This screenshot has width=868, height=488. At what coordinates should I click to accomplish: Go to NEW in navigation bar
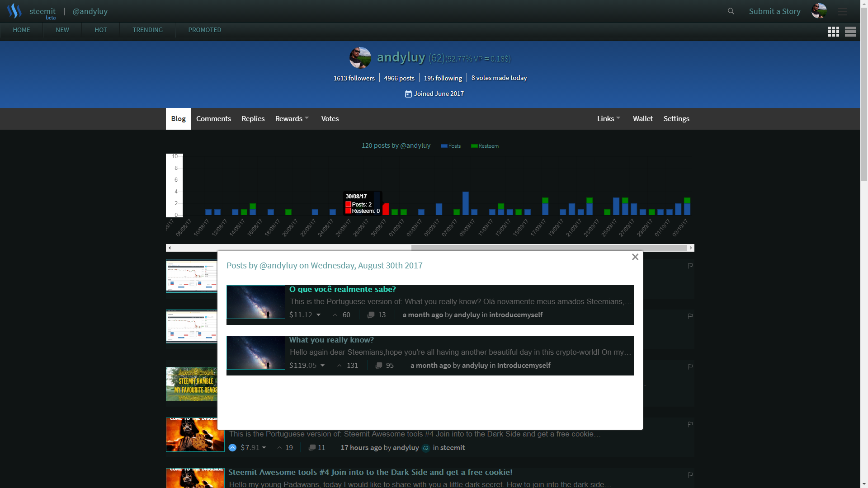click(62, 30)
